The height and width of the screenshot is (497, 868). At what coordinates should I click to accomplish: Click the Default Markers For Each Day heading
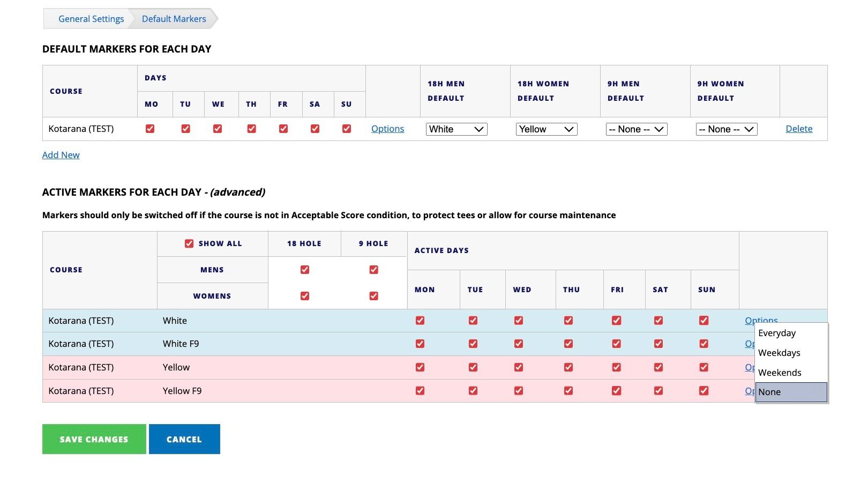(126, 49)
